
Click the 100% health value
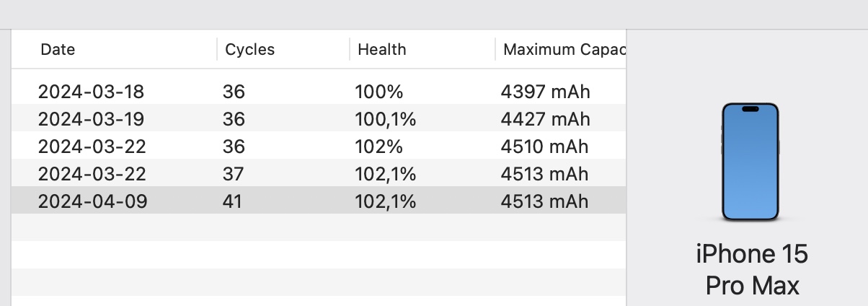[378, 92]
